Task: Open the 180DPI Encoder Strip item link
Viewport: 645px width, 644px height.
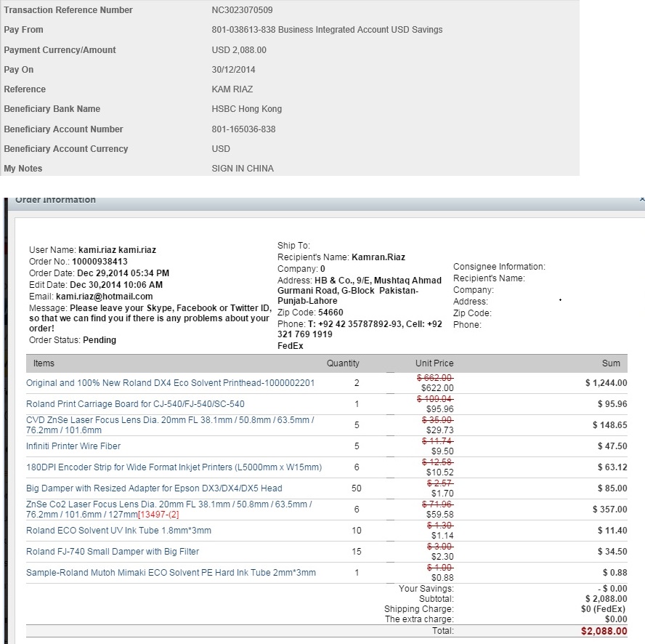Action: [174, 467]
